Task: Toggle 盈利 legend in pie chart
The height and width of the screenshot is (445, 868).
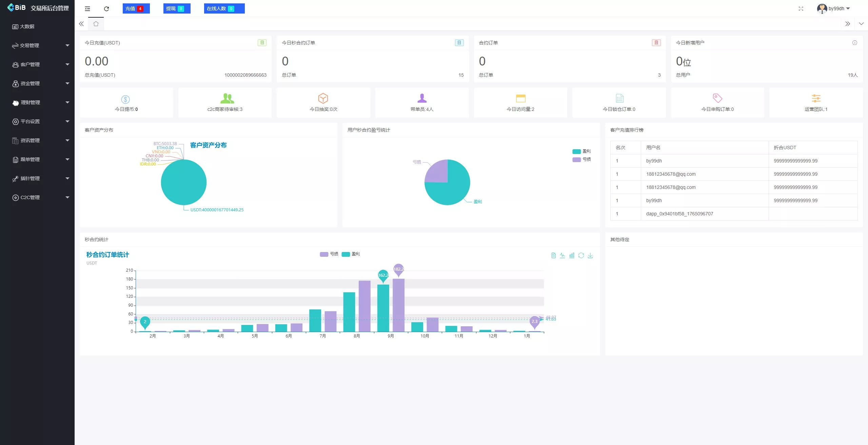Action: coord(581,151)
